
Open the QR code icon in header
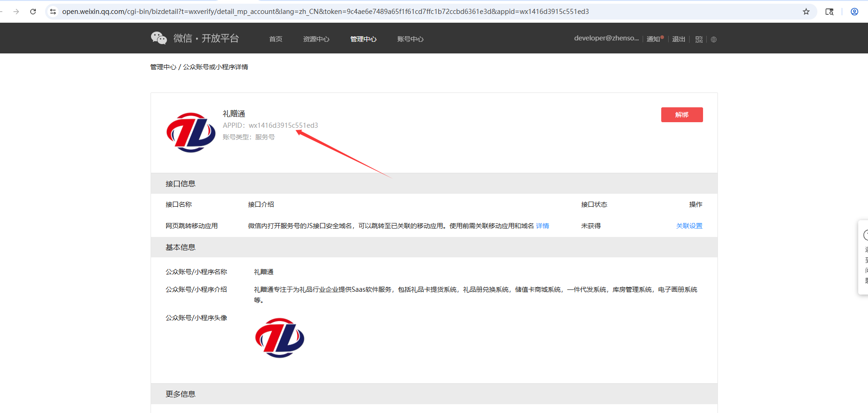[x=699, y=39]
